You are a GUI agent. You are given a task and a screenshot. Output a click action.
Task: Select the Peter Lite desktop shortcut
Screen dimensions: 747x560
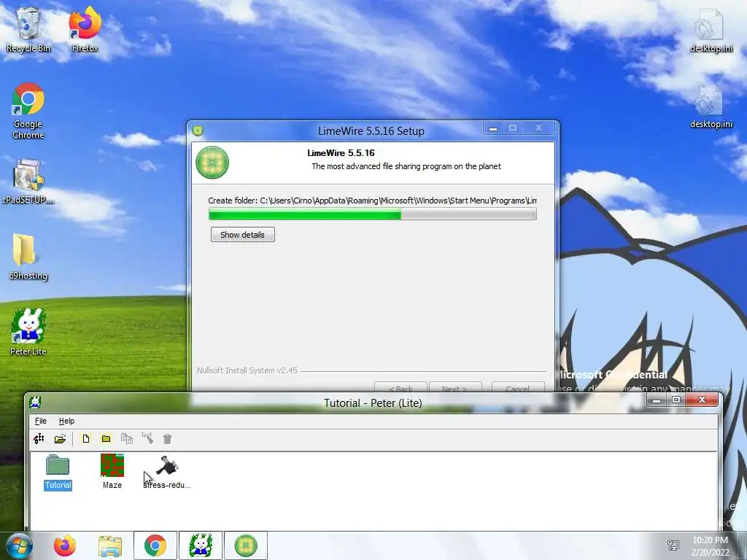[x=28, y=332]
